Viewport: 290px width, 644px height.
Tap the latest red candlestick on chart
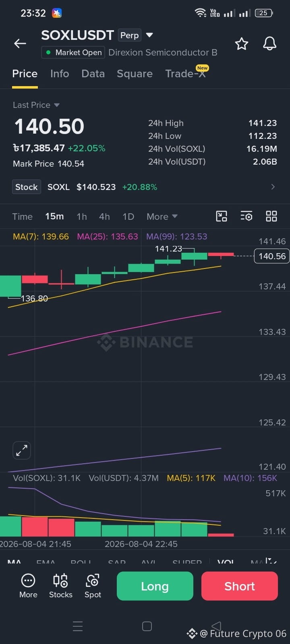pos(221,255)
